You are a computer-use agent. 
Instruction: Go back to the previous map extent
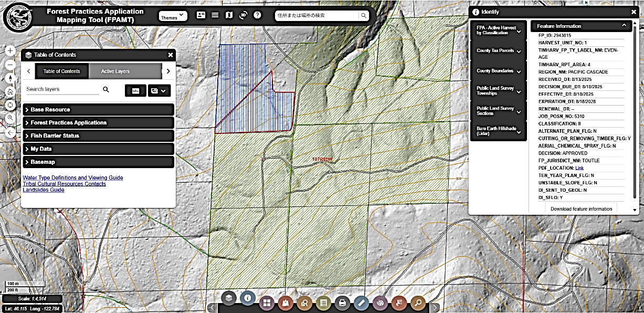[x=10, y=133]
